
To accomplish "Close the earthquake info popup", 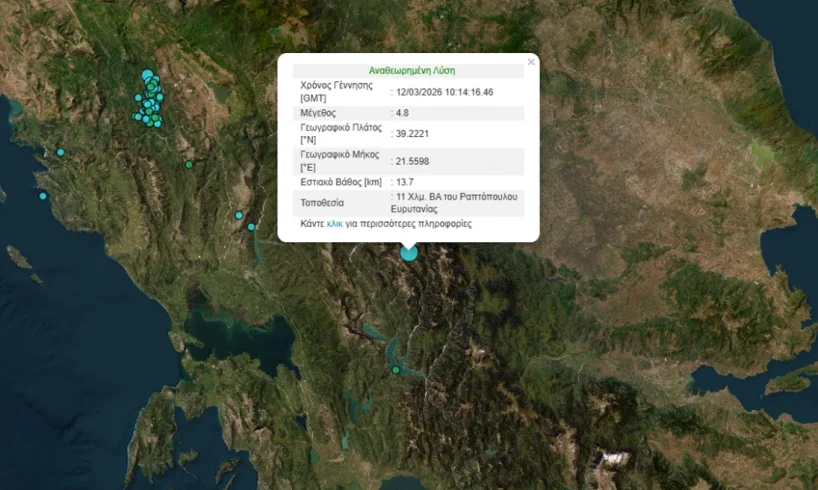I will pos(531,62).
